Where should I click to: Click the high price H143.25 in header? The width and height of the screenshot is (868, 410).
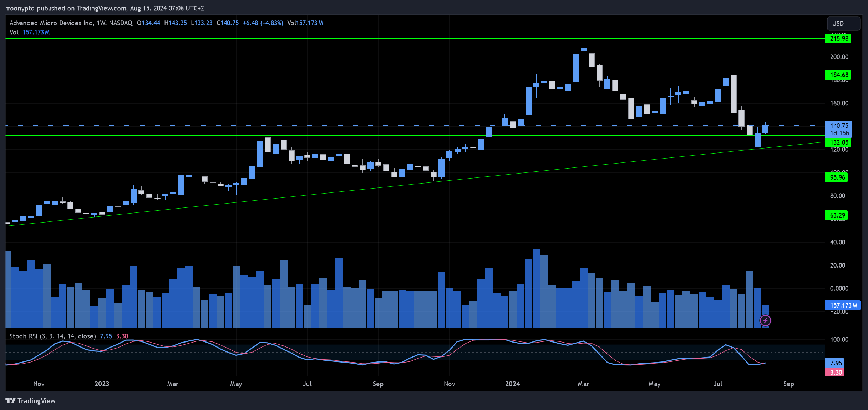point(175,23)
